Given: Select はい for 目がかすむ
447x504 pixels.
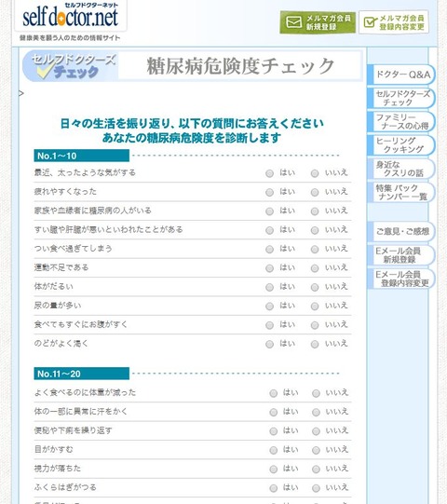Looking at the screenshot, I should tap(273, 450).
